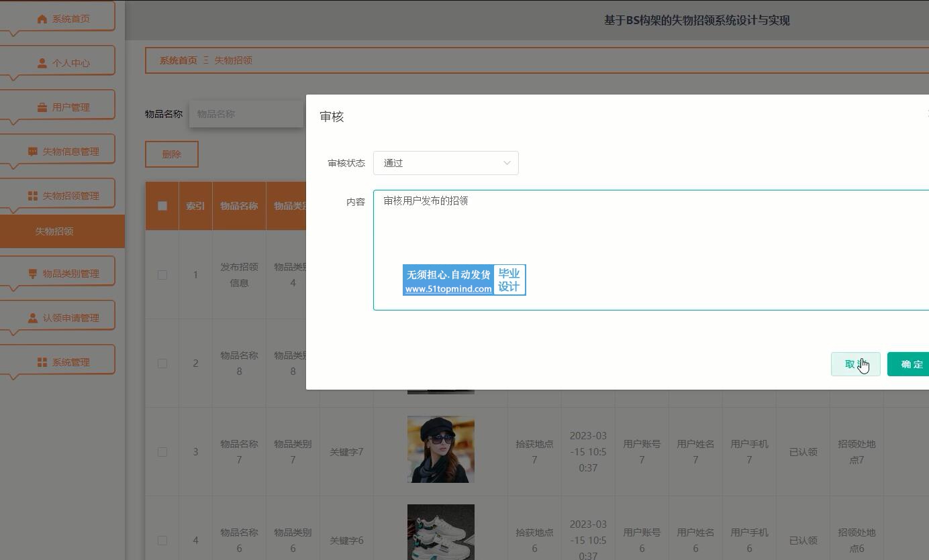The image size is (929, 560).
Task: Open the 审核状态 dropdown showing 通过
Action: click(x=446, y=163)
